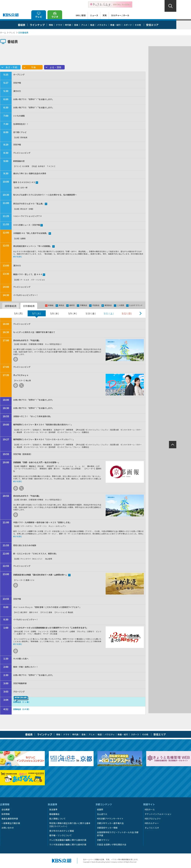Click the KBS Kyoto logo in the footer
The image size is (191, 868).
pyautogui.click(x=62, y=861)
